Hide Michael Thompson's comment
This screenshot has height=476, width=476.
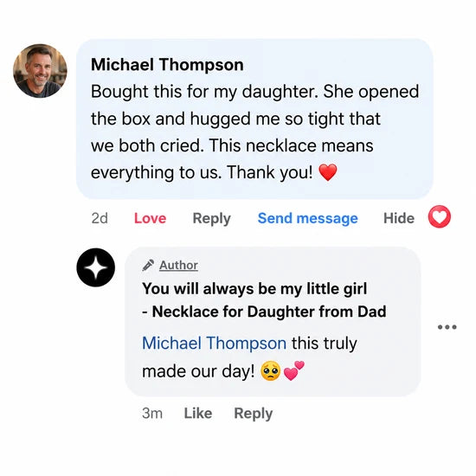pos(399,218)
